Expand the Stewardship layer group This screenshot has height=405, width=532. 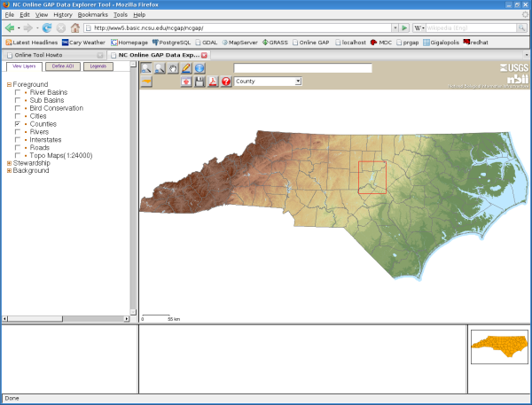tap(9, 163)
